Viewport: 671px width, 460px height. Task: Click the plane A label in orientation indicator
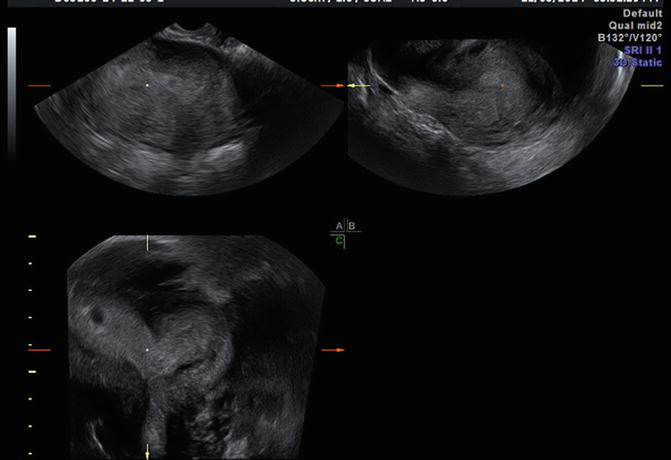coord(339,227)
